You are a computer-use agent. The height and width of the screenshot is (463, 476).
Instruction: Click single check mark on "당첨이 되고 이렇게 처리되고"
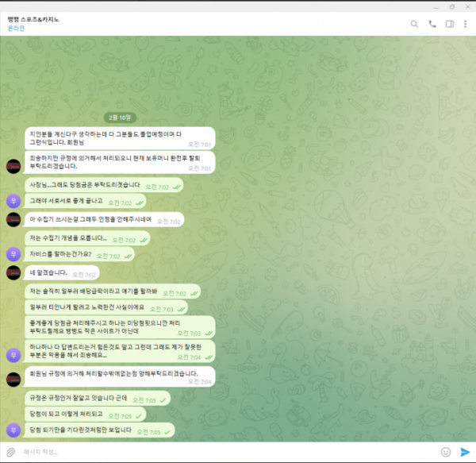[x=138, y=416]
